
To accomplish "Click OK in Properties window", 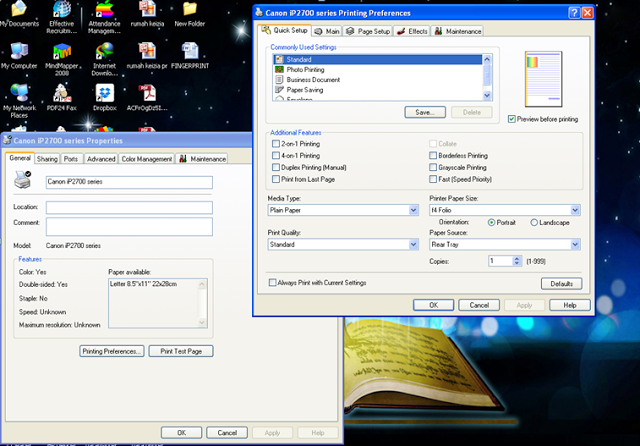I will [x=182, y=433].
